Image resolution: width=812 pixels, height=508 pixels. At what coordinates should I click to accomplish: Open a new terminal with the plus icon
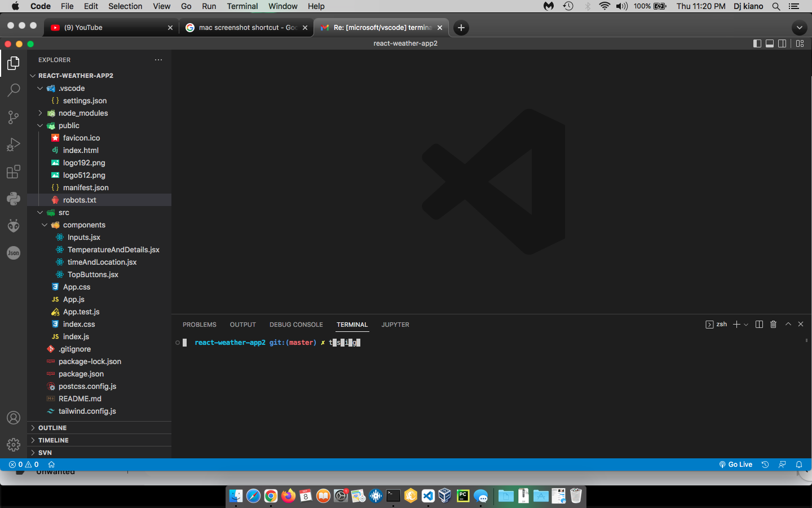(x=736, y=324)
